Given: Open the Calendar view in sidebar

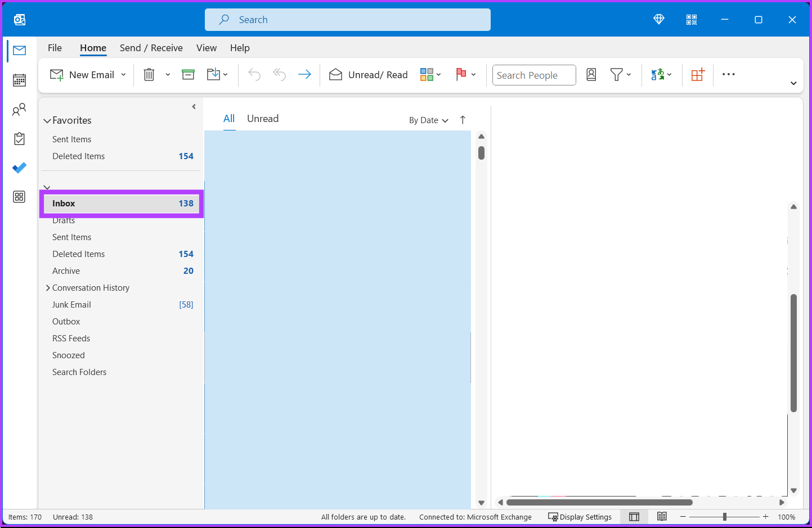Looking at the screenshot, I should (19, 80).
